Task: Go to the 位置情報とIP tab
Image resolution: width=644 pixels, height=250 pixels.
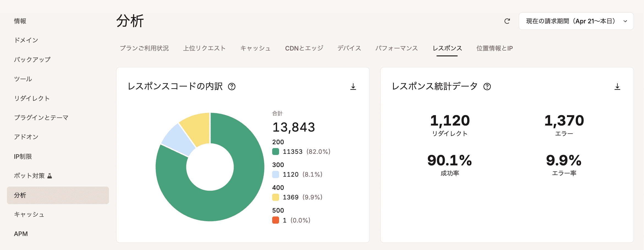Action: (495, 48)
